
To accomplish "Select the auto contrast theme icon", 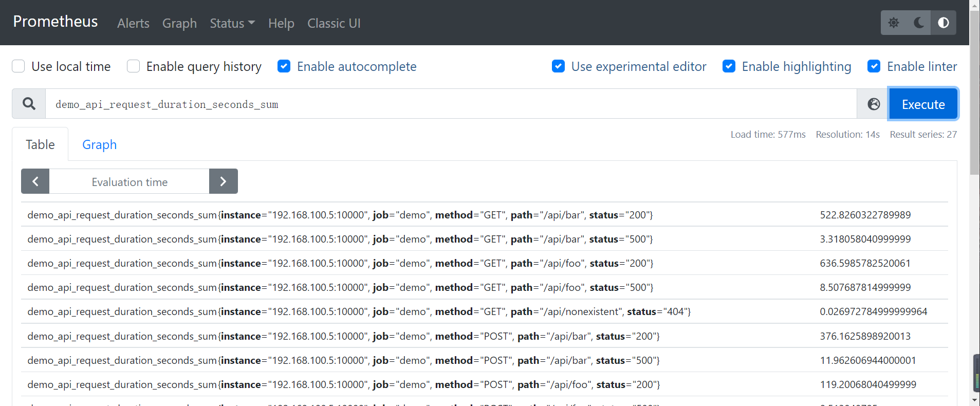I will [x=944, y=23].
